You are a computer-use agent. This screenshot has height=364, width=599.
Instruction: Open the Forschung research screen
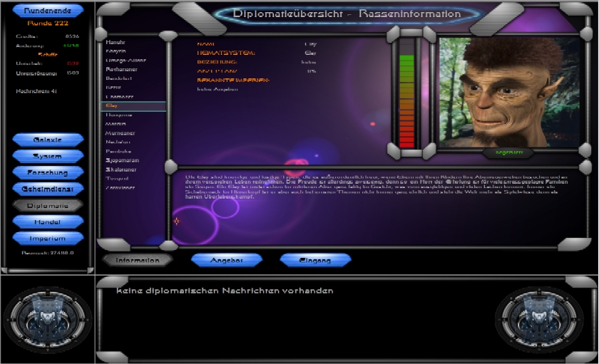[x=48, y=172]
